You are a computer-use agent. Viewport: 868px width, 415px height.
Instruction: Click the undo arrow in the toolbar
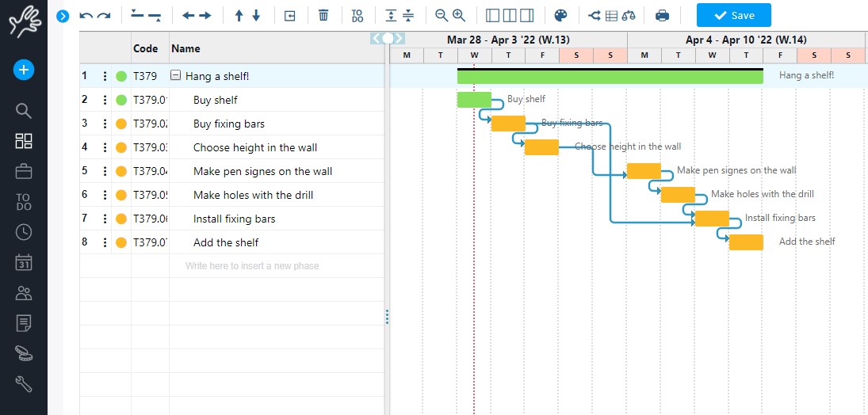click(x=86, y=15)
